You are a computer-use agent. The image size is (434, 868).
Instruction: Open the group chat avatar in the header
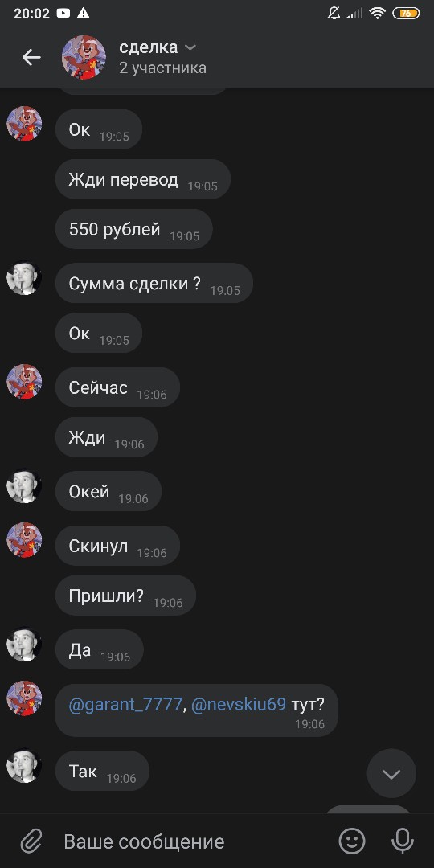[x=84, y=57]
